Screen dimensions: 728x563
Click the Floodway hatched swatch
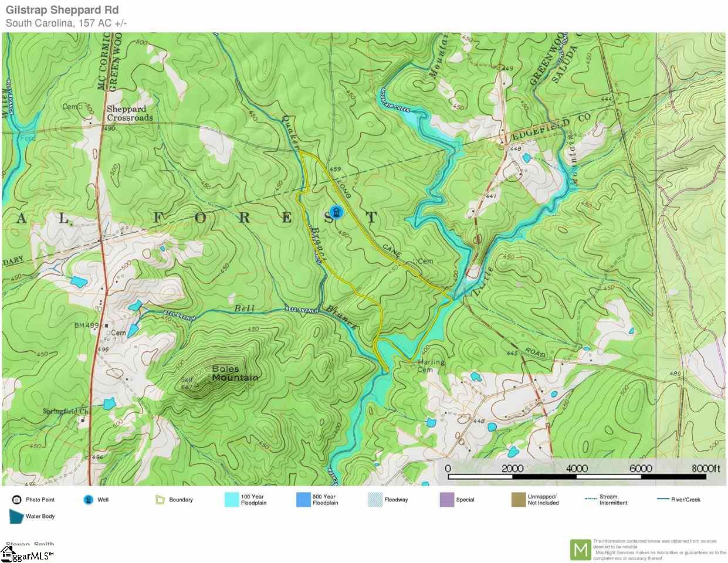point(375,500)
